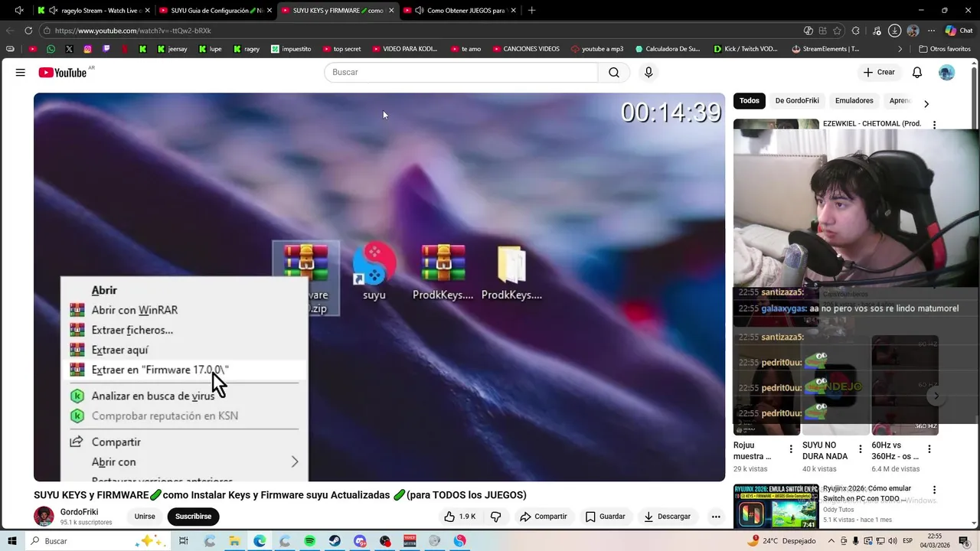Viewport: 980px width, 551px height.
Task: Select the Emuladores filter chip
Action: (854, 101)
